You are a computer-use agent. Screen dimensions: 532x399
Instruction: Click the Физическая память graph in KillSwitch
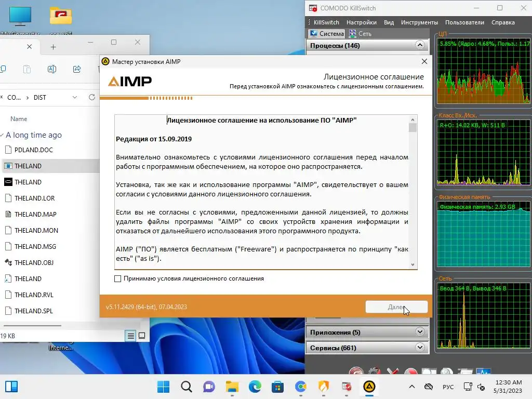tap(484, 234)
